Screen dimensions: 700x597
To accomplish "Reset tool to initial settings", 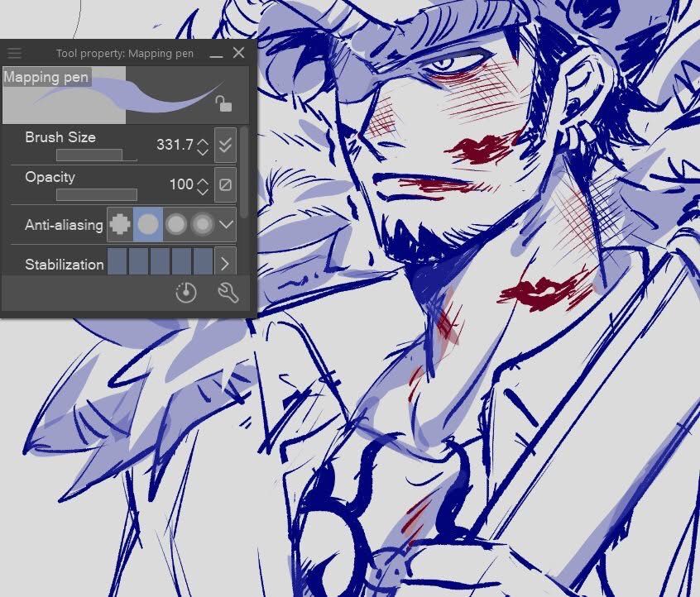I will point(185,293).
